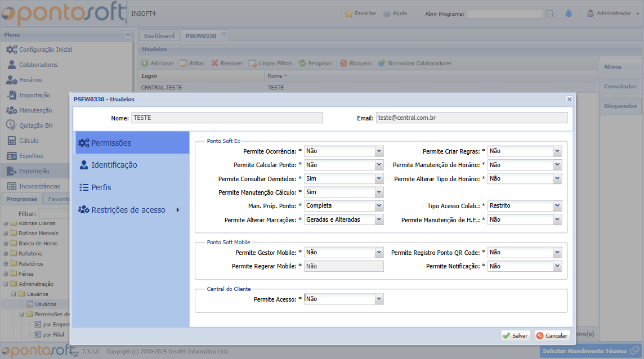This screenshot has width=644, height=359.
Task: Click the Email input field
Action: pos(471,118)
